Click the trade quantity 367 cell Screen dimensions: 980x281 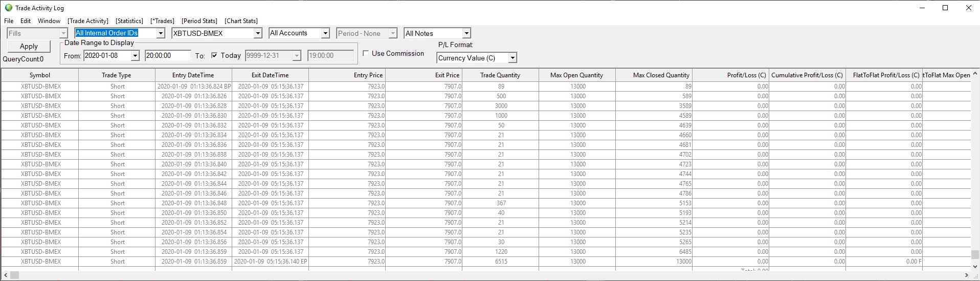tap(501, 203)
